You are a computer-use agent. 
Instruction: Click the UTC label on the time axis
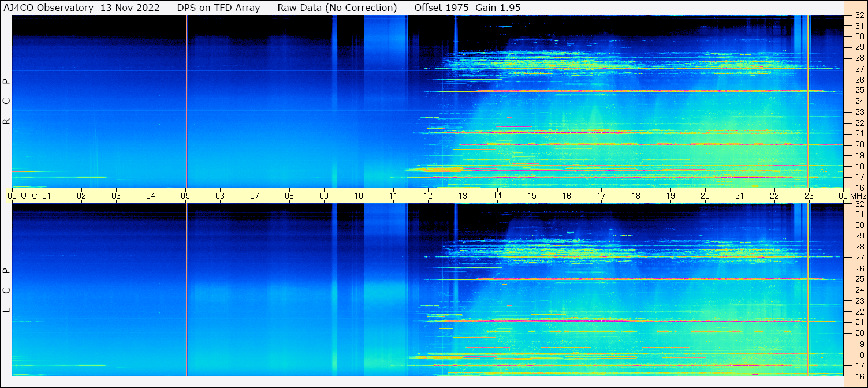[x=29, y=196]
